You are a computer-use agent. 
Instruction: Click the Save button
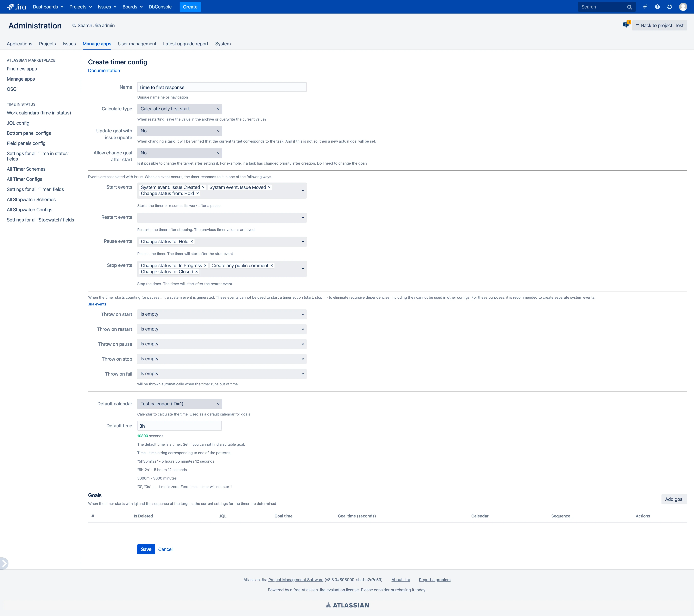click(x=146, y=549)
